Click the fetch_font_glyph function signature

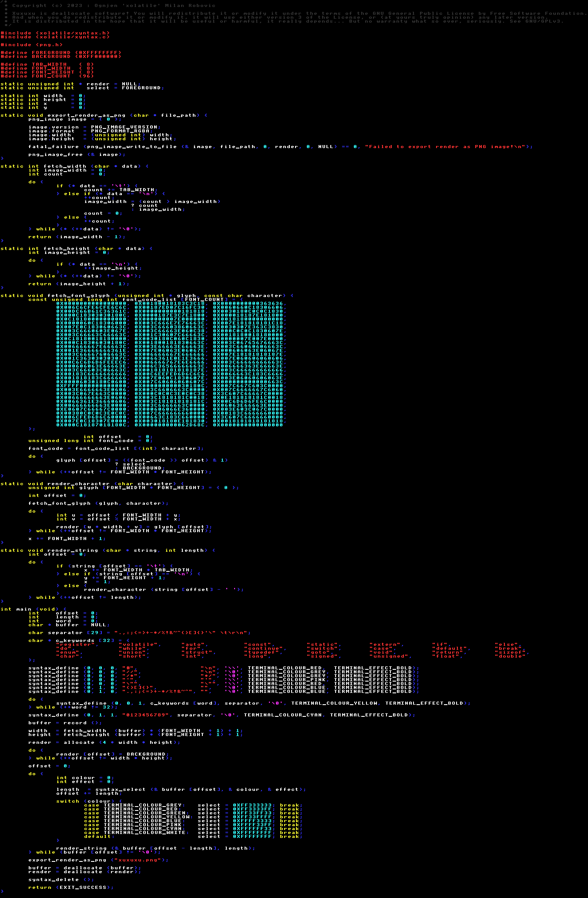(x=147, y=296)
